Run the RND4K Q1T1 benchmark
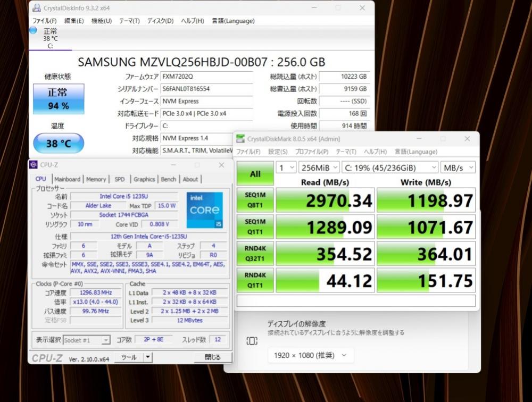 coord(255,280)
